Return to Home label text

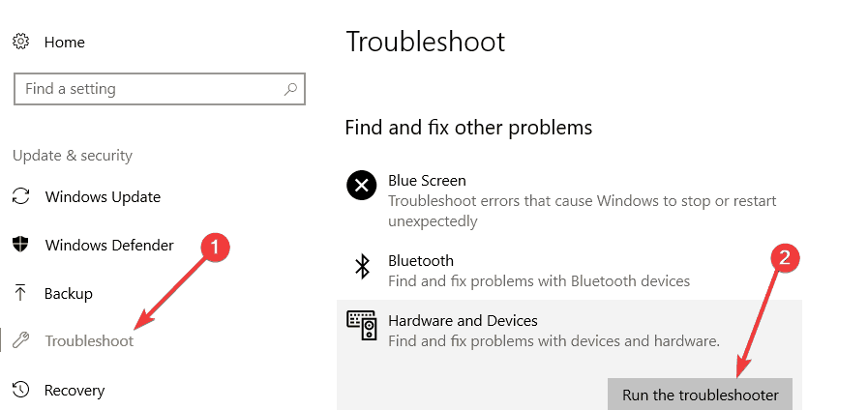(64, 42)
